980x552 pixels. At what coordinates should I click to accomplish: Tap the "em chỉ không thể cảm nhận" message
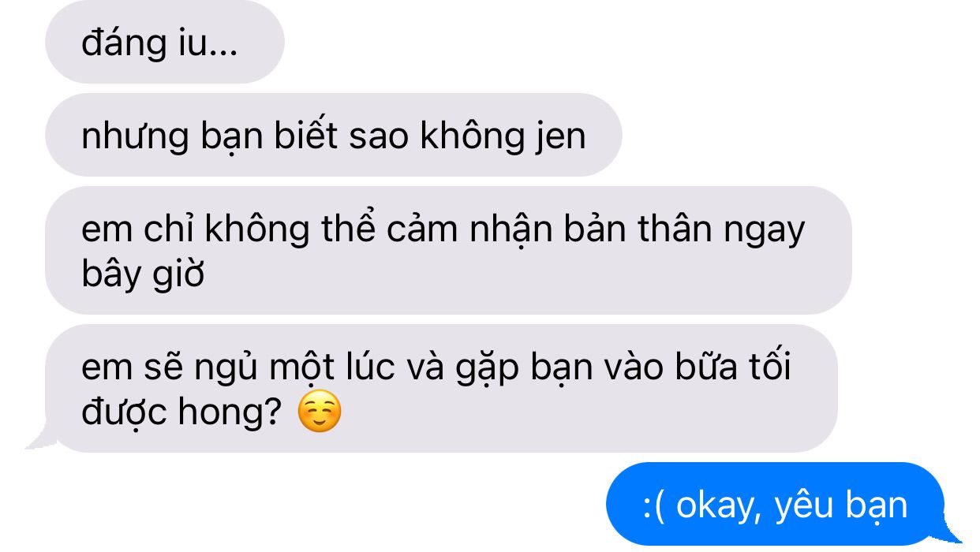coord(448,250)
